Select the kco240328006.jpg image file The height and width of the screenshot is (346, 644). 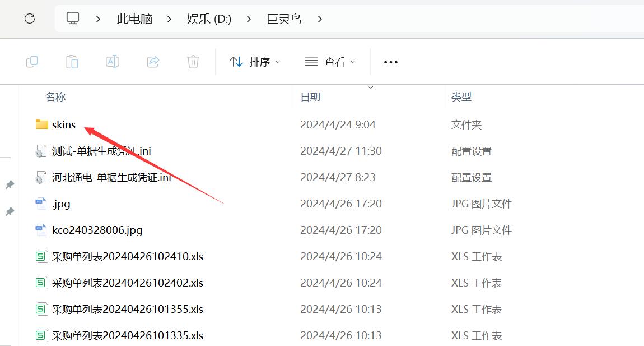click(x=97, y=230)
